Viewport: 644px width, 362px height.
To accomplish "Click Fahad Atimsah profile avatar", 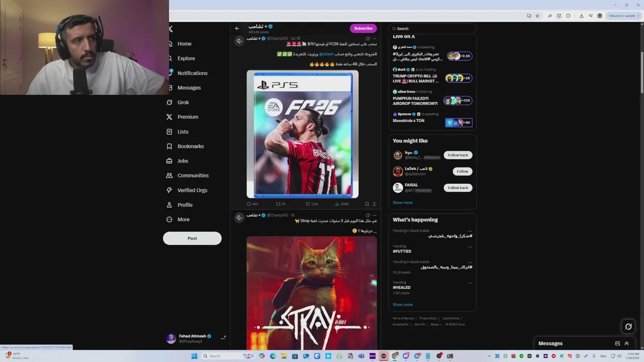I will coord(171,338).
